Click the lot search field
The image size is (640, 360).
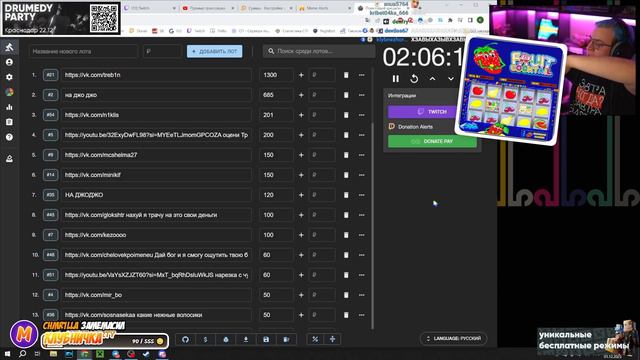tap(319, 51)
